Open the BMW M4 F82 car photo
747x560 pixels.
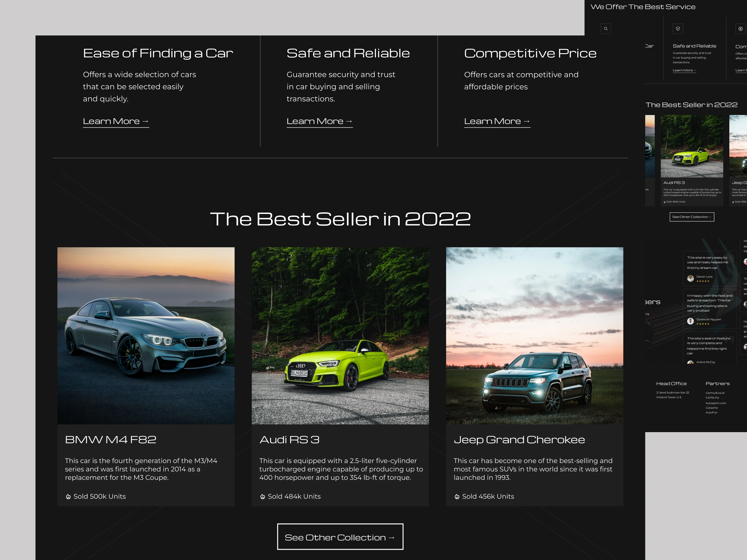click(x=146, y=336)
